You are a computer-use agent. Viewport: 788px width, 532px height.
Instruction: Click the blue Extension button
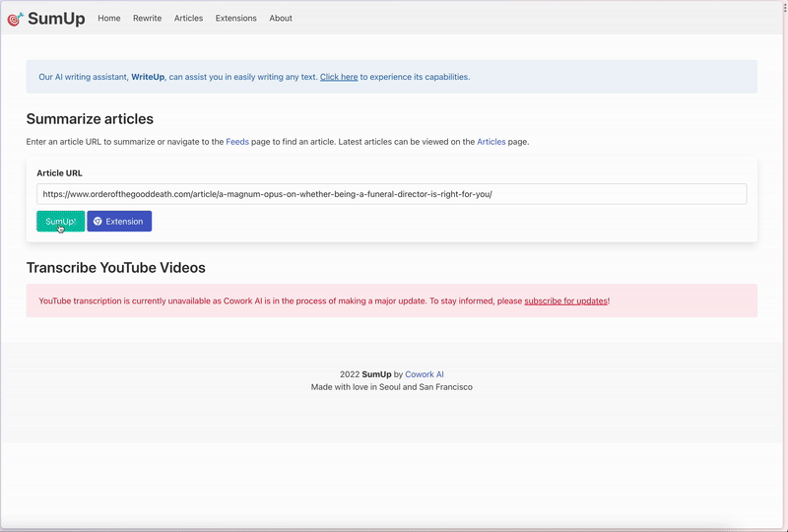[x=119, y=222]
